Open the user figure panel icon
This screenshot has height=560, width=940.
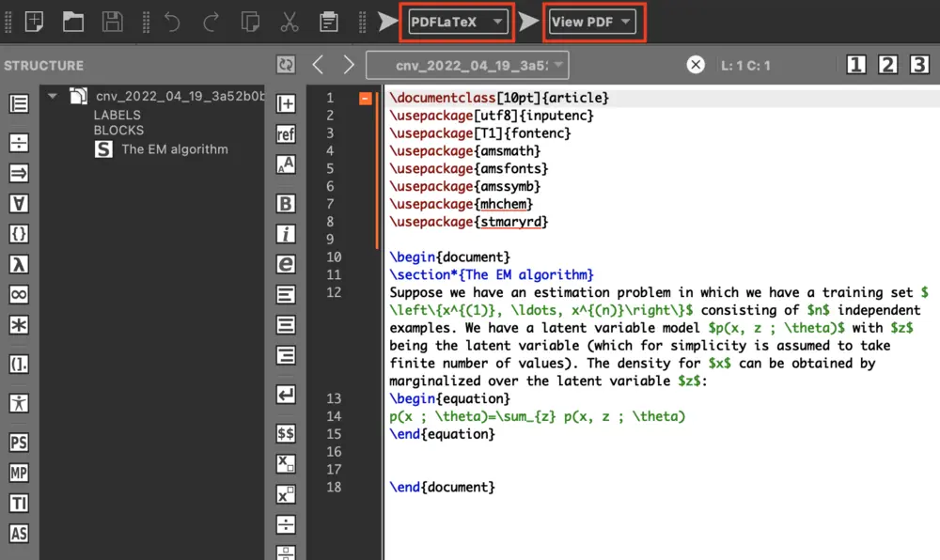point(19,403)
